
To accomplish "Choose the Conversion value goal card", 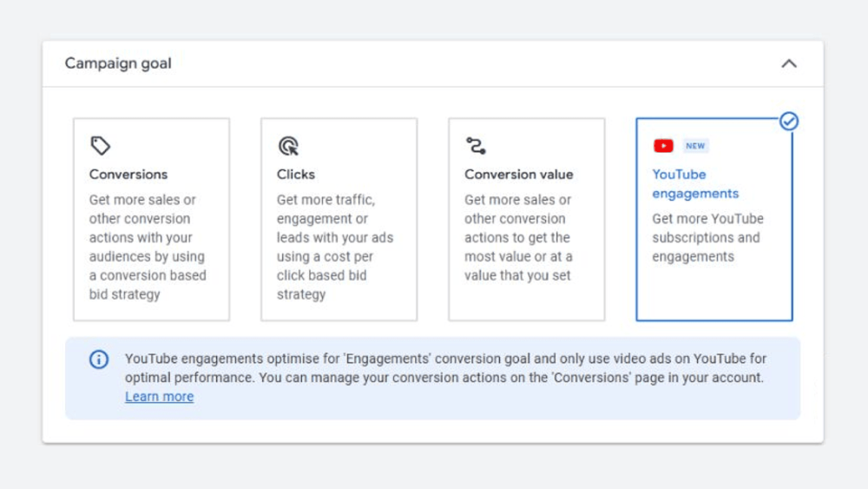I will [x=527, y=219].
